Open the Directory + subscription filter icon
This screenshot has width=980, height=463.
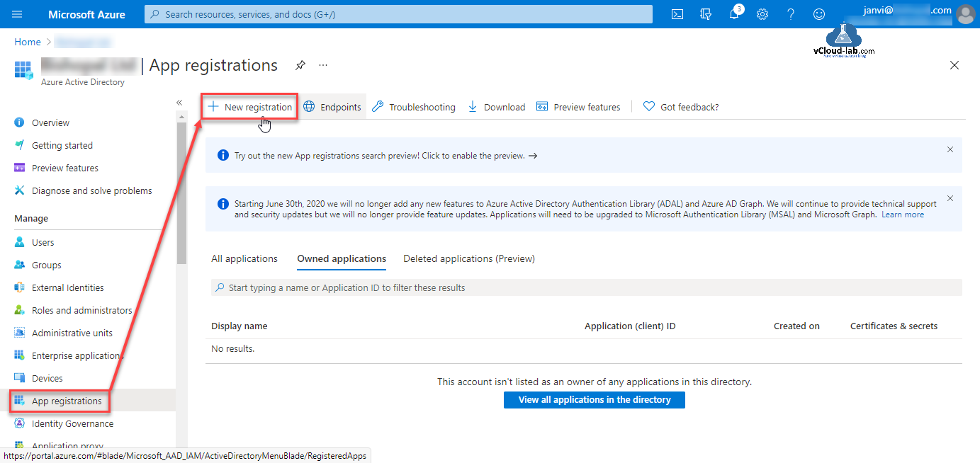(x=705, y=14)
